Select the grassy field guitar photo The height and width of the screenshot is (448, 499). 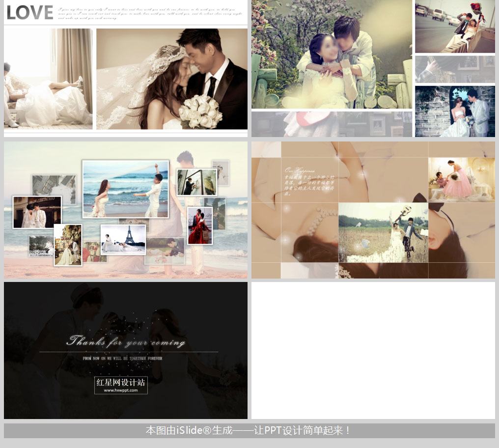pyautogui.click(x=383, y=233)
